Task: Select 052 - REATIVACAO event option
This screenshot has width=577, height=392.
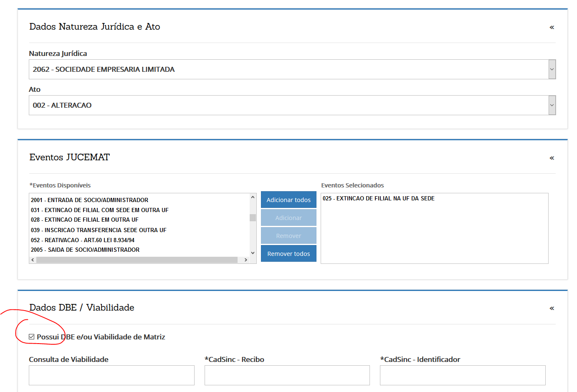Action: 83,240
